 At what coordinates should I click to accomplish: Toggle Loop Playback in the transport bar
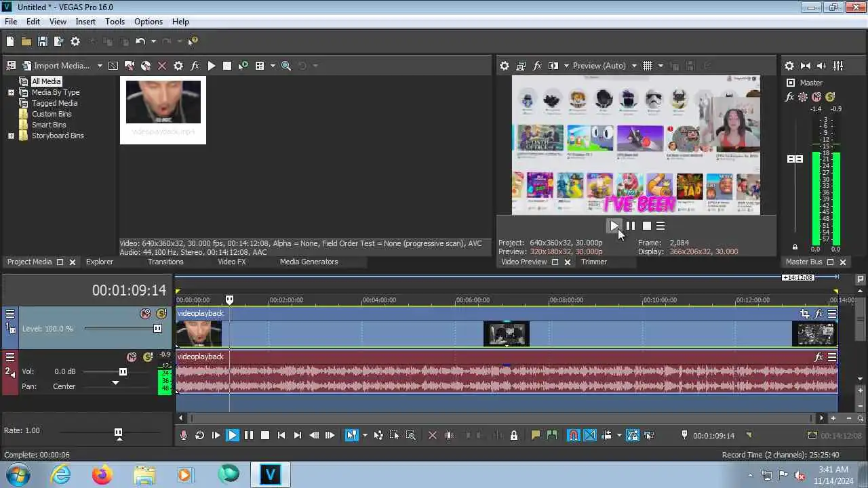[199, 435]
